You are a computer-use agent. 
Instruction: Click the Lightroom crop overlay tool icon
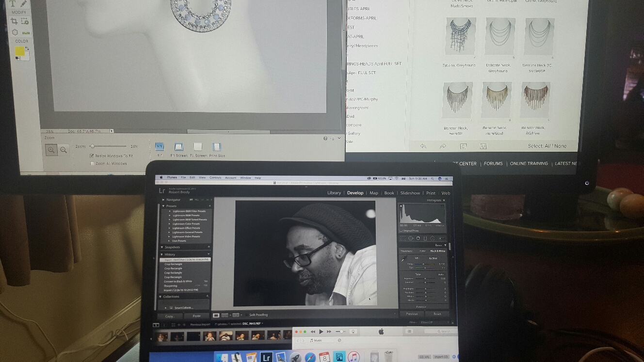[x=403, y=238]
